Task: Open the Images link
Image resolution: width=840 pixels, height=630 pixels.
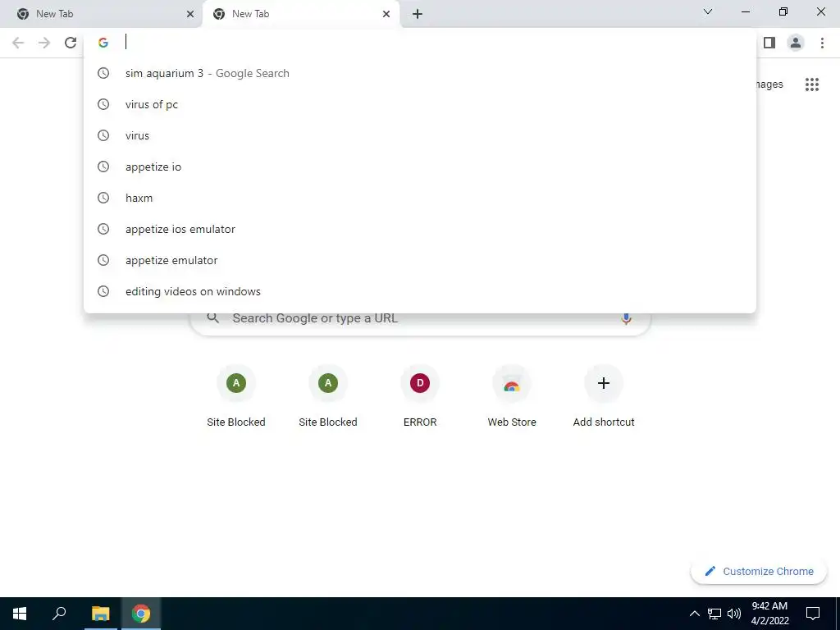Action: (x=769, y=84)
